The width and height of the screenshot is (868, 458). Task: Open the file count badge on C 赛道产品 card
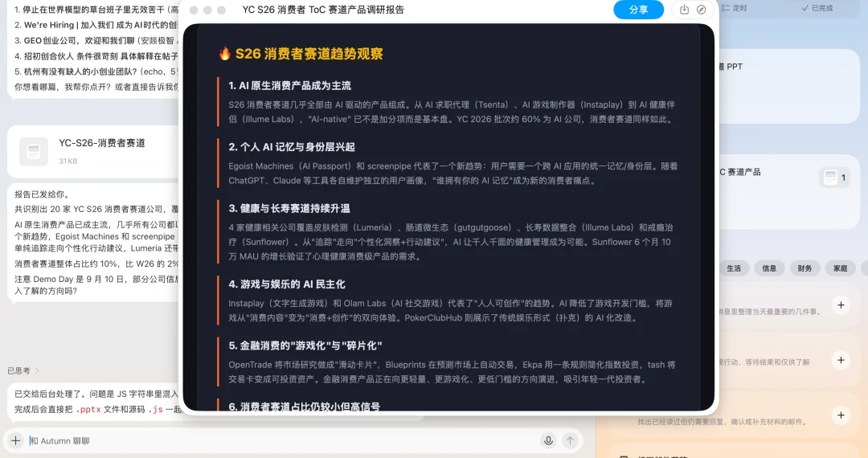click(x=835, y=178)
